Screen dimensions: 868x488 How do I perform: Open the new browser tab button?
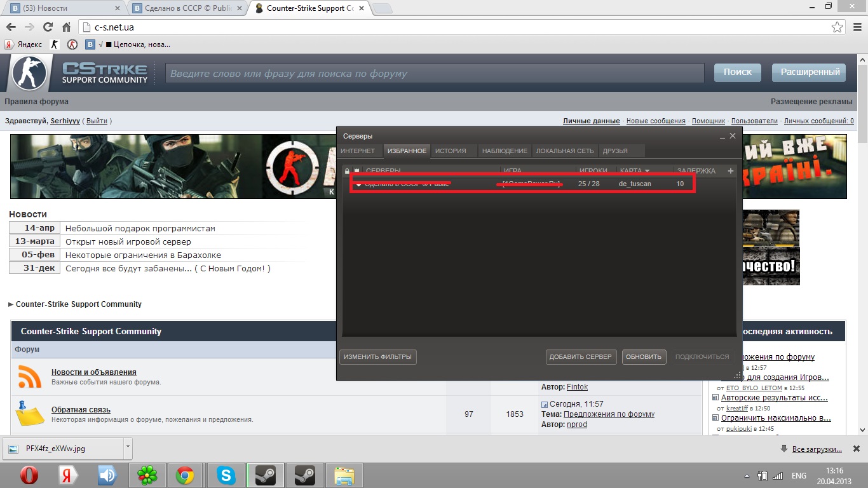tap(381, 8)
